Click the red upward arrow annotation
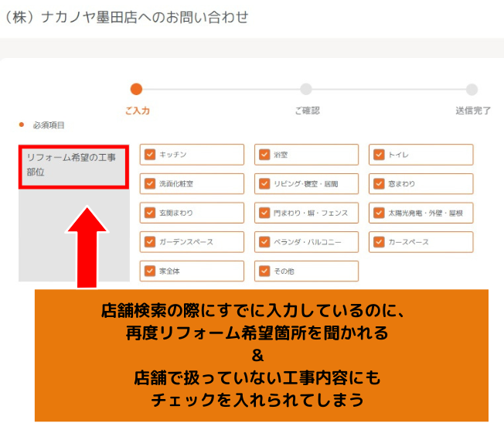504x430 pixels. click(x=87, y=247)
